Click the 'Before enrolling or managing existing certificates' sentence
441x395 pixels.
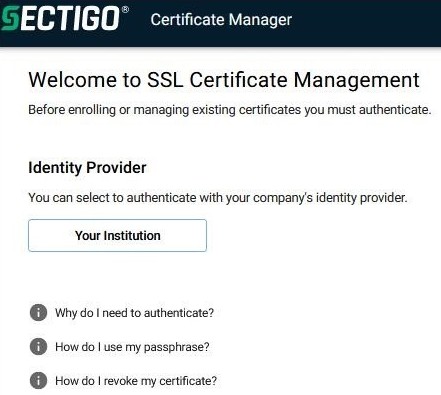(x=230, y=110)
